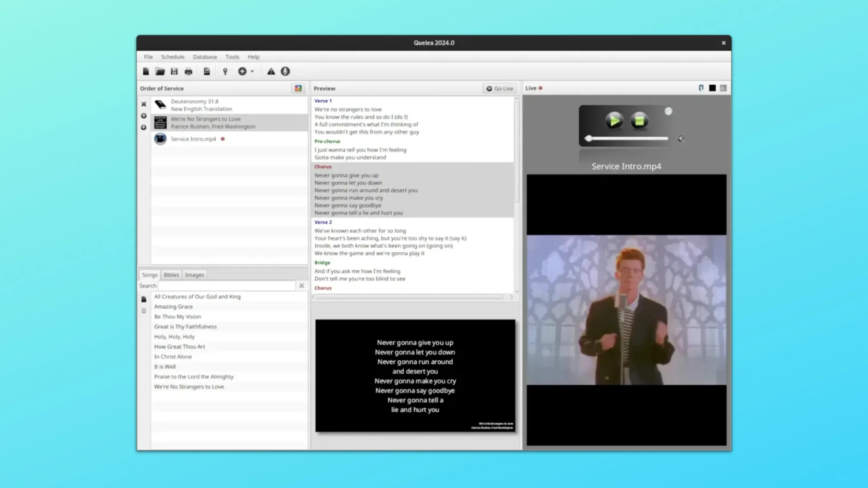Screen dimensions: 868x488
Task: Play the Service Intro video
Action: click(x=614, y=121)
